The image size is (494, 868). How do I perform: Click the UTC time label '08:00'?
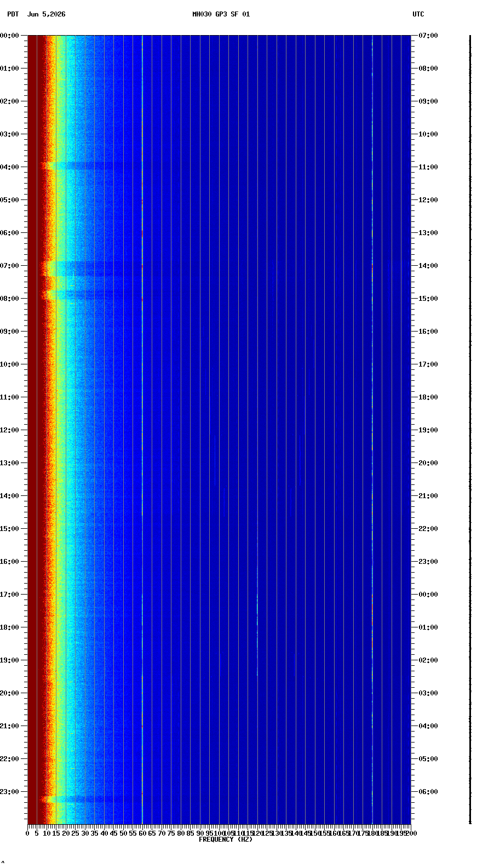click(x=428, y=68)
